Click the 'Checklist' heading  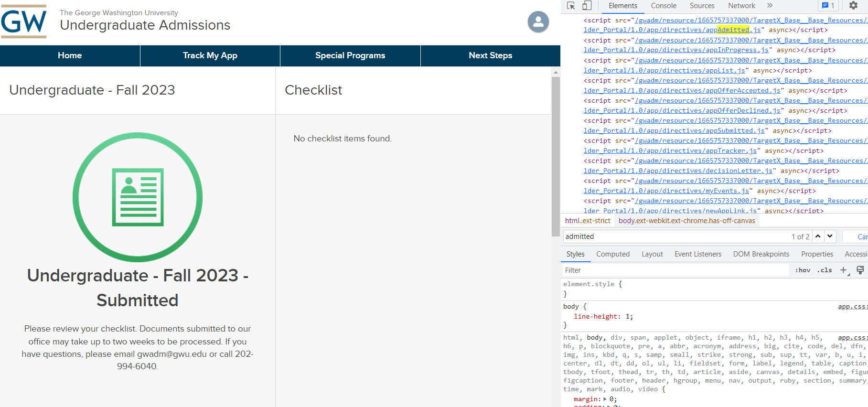click(x=313, y=90)
